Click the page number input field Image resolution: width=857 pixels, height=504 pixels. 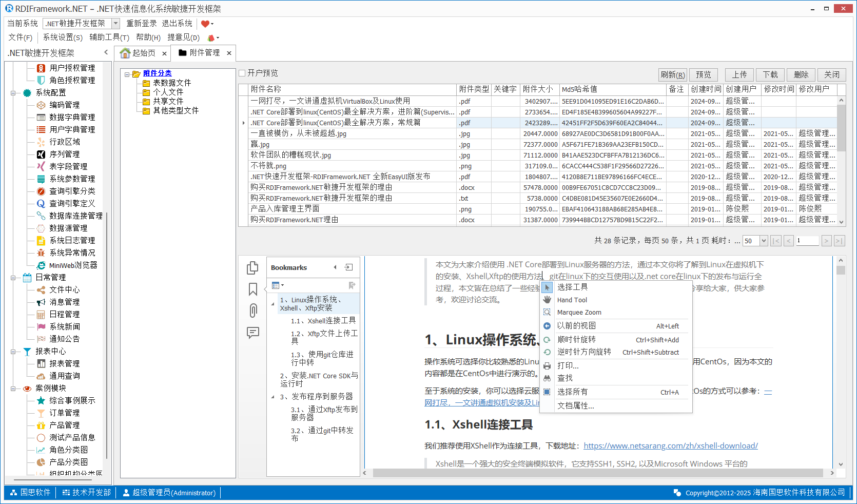pyautogui.click(x=807, y=241)
